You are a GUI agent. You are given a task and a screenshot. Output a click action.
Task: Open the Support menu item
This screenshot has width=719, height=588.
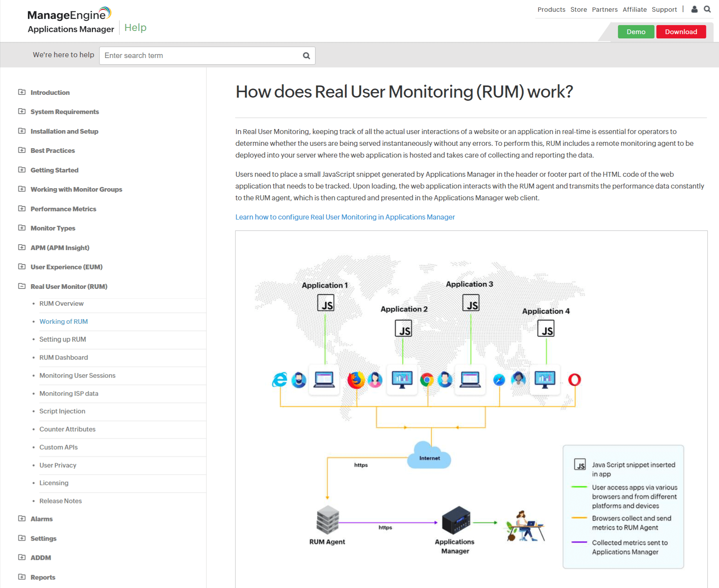pos(664,9)
